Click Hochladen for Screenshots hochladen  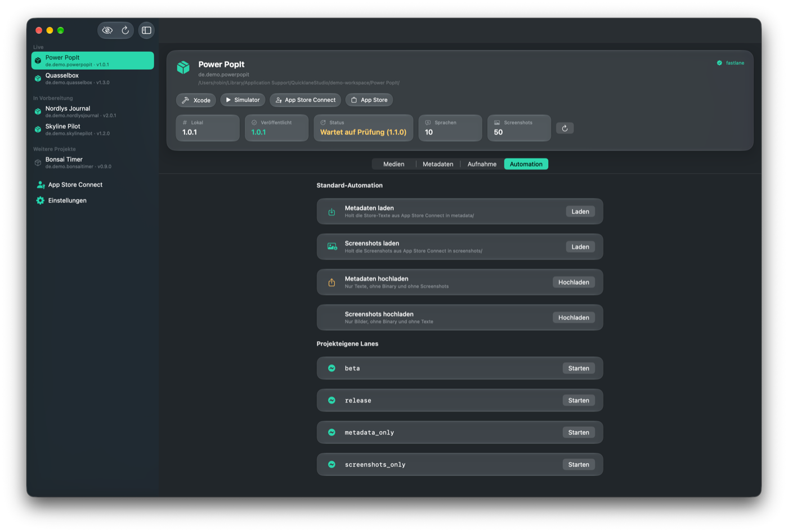tap(574, 318)
